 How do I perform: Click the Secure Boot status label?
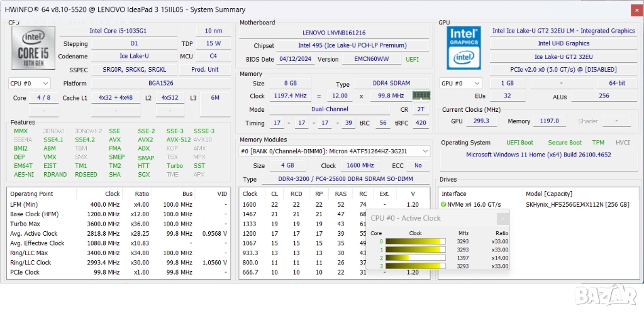564,143
